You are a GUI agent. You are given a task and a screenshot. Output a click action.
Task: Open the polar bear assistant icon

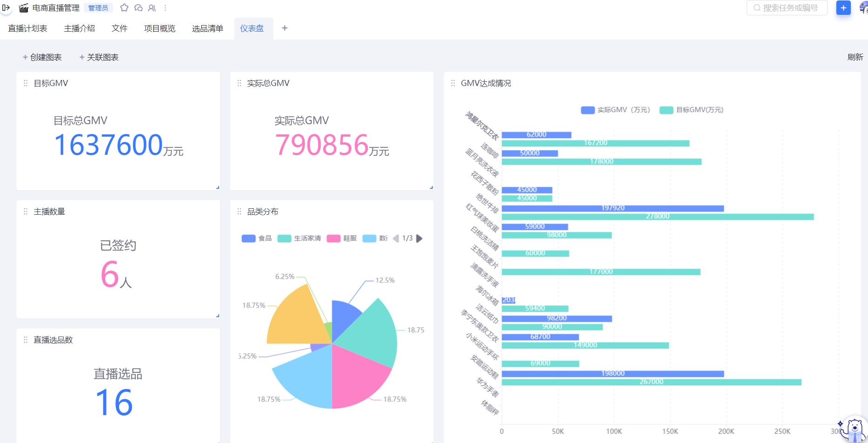(854, 429)
